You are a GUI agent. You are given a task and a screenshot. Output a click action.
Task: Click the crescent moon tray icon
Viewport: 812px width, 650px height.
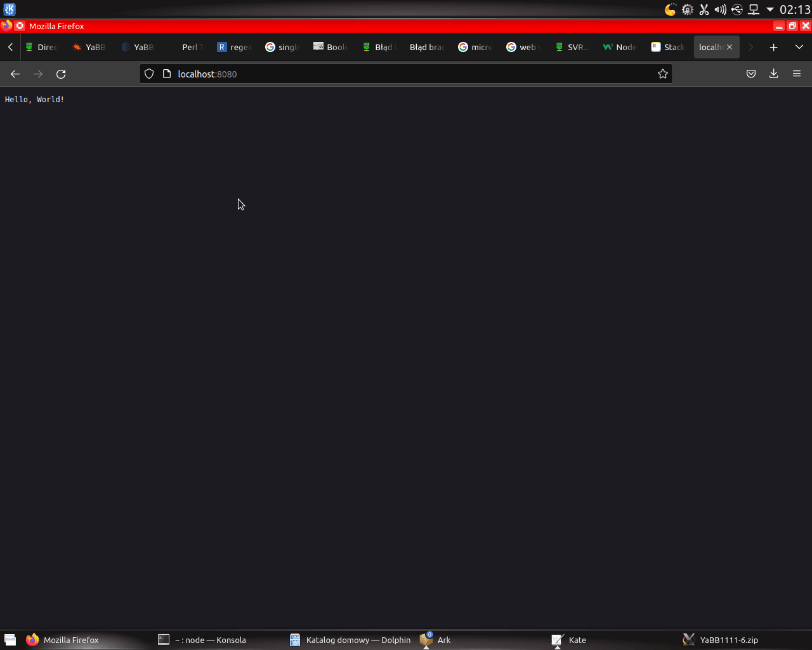tap(671, 10)
